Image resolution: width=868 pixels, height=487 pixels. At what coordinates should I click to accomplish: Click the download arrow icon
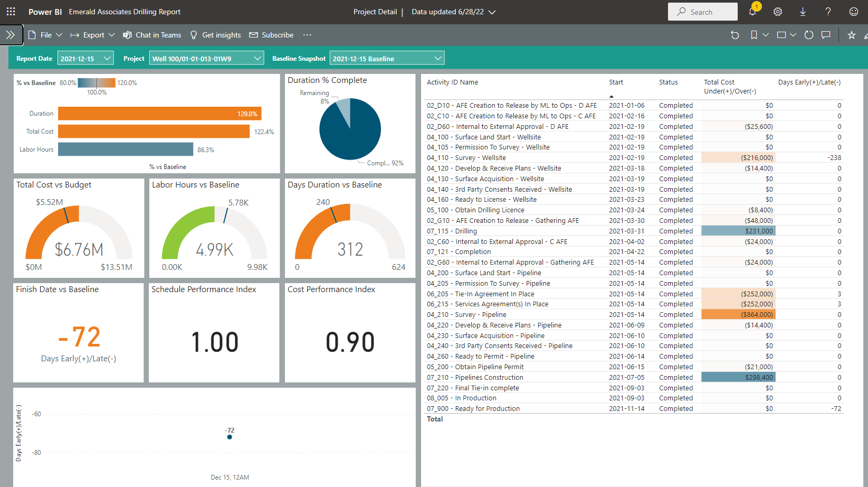[x=803, y=12]
